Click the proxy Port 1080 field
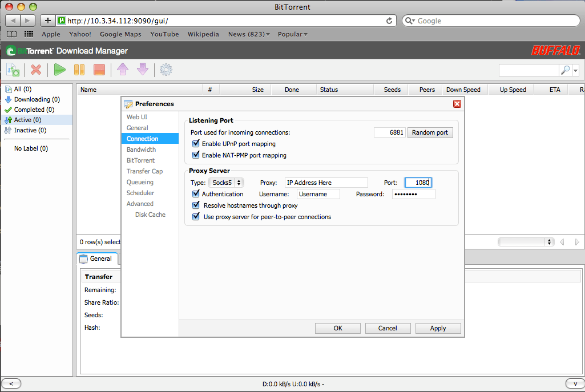The height and width of the screenshot is (392, 585). 418,183
